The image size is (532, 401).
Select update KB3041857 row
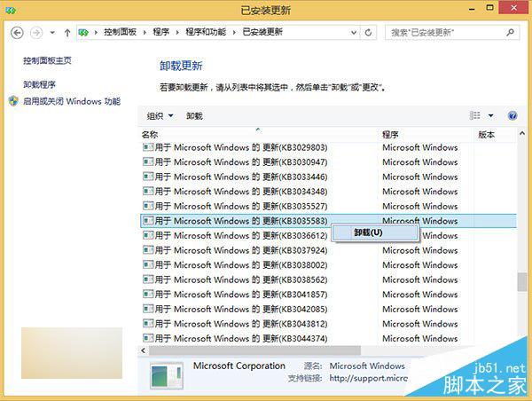pos(328,295)
